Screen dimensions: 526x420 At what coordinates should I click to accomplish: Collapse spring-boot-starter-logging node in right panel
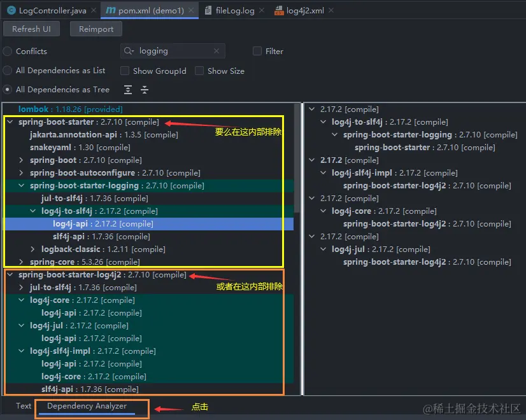(335, 135)
